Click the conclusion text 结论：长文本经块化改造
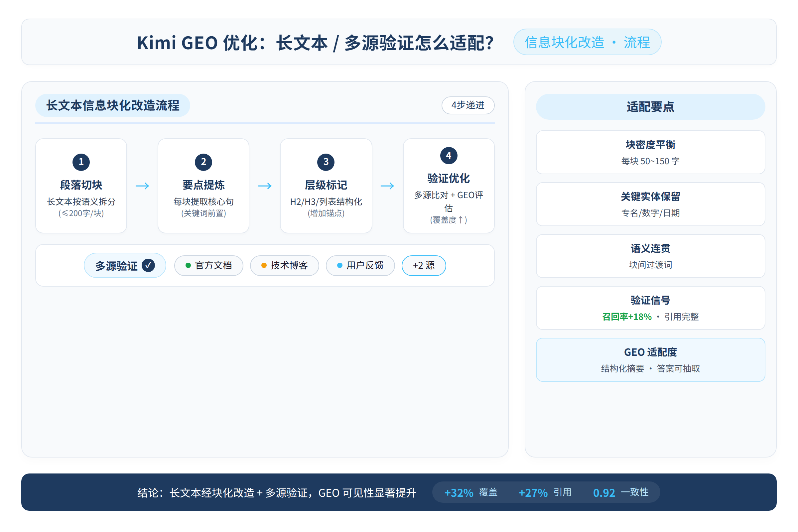The height and width of the screenshot is (532, 798). coord(277,493)
